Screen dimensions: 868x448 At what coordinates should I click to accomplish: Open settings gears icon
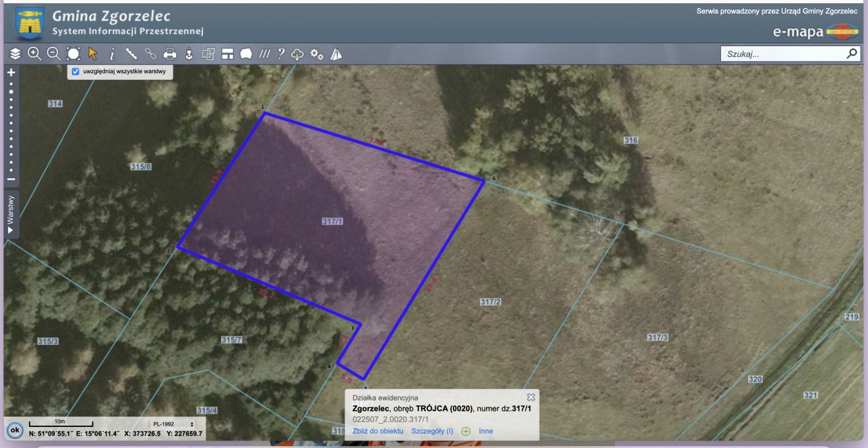(317, 54)
